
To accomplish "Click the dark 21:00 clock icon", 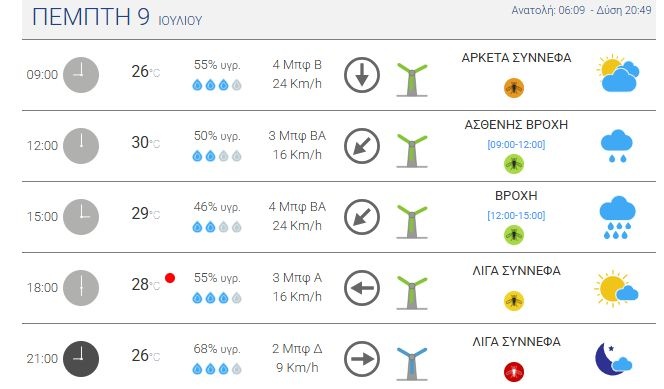I will click(81, 359).
